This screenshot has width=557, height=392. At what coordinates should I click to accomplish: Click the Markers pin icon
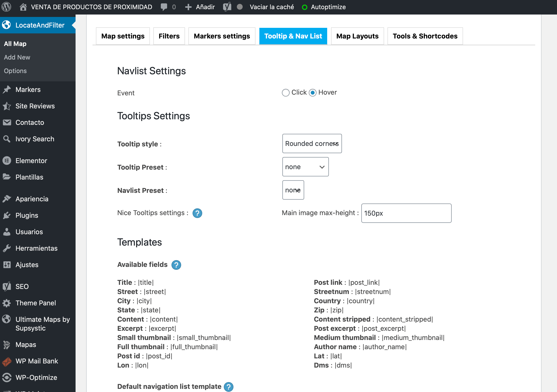(x=7, y=90)
